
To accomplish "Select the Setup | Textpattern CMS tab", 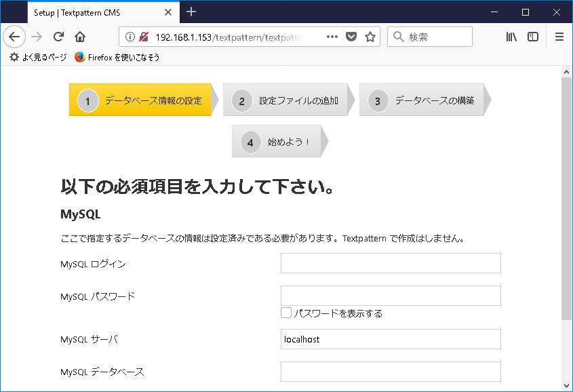I will (95, 12).
